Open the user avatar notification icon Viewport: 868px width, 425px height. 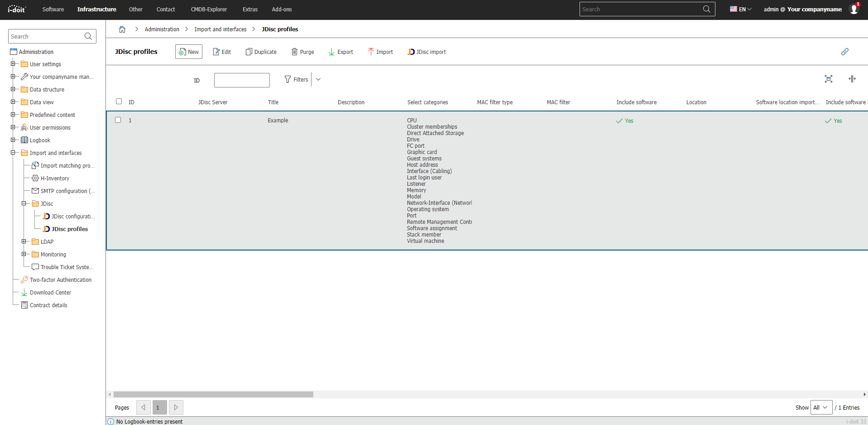pos(854,9)
